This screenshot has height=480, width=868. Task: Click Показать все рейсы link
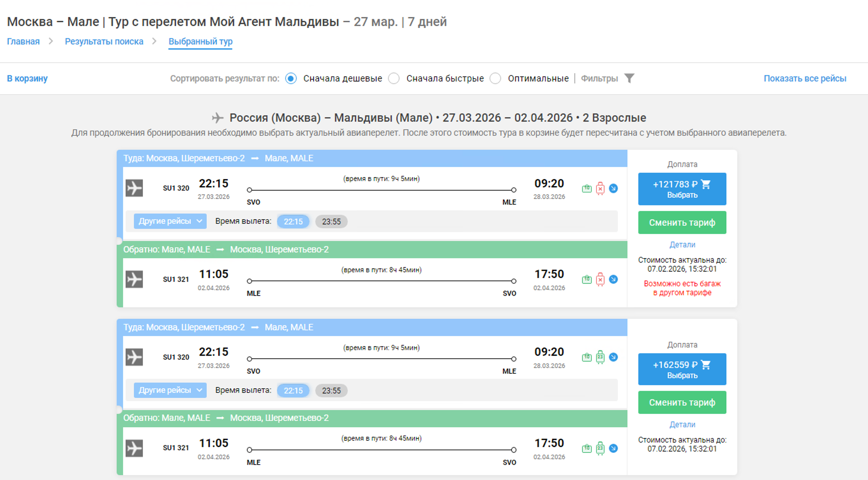pyautogui.click(x=805, y=79)
